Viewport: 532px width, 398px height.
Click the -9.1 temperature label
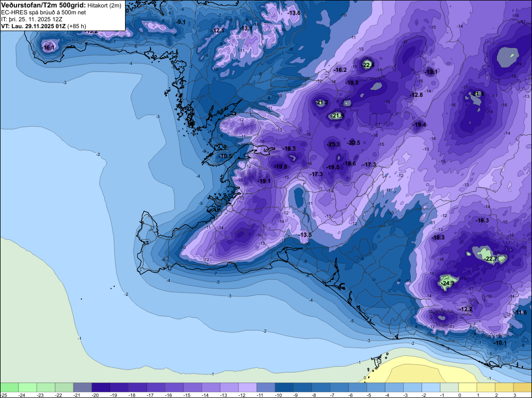point(181,22)
